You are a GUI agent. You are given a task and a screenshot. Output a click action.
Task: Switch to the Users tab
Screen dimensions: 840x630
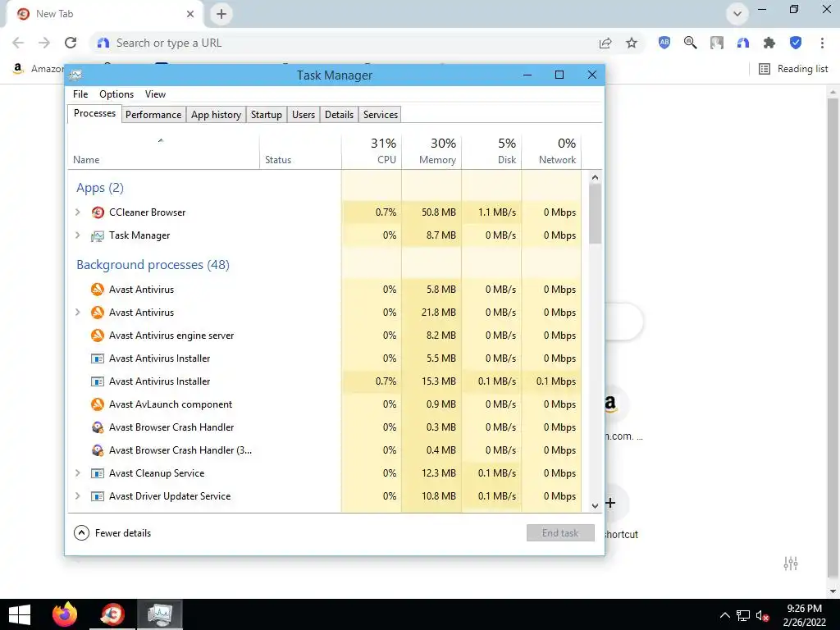(x=304, y=115)
